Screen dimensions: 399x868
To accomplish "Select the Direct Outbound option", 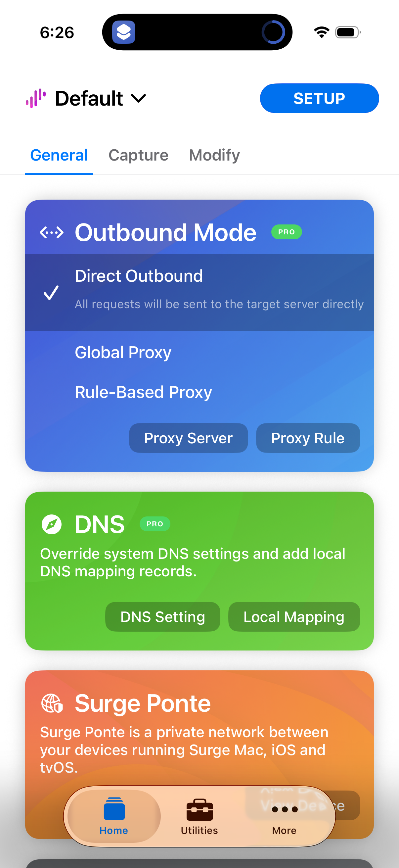I will 199,293.
